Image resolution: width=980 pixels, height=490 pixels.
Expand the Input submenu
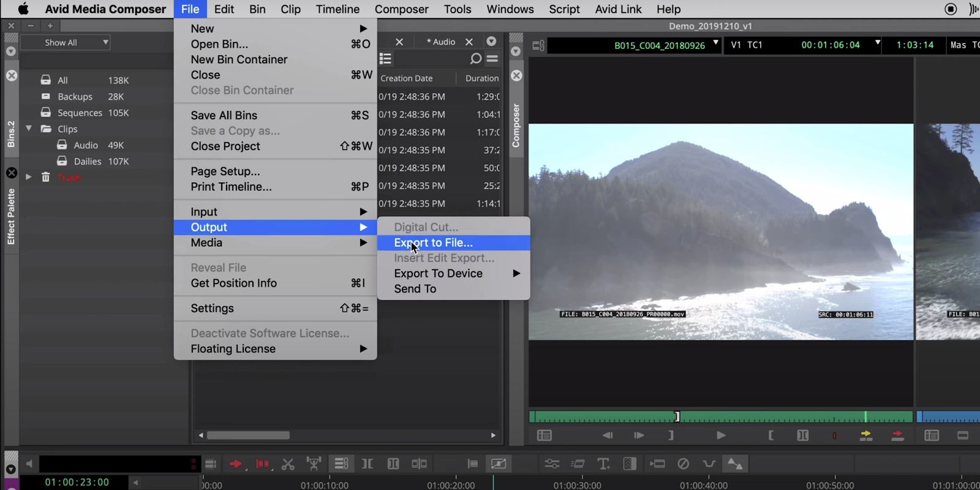tap(276, 212)
